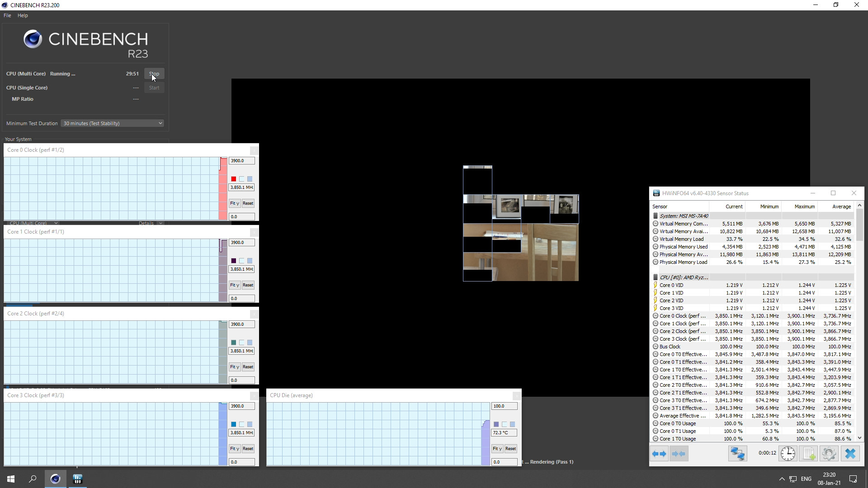Viewport: 868px width, 488px height.
Task: Open HWiNFO remote network monitoring icon
Action: pos(737,454)
